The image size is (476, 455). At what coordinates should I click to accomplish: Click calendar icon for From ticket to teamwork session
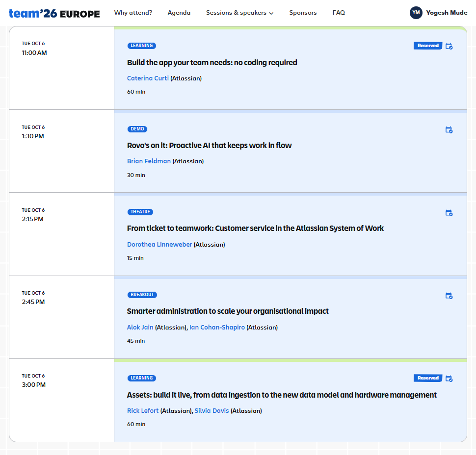coord(449,213)
